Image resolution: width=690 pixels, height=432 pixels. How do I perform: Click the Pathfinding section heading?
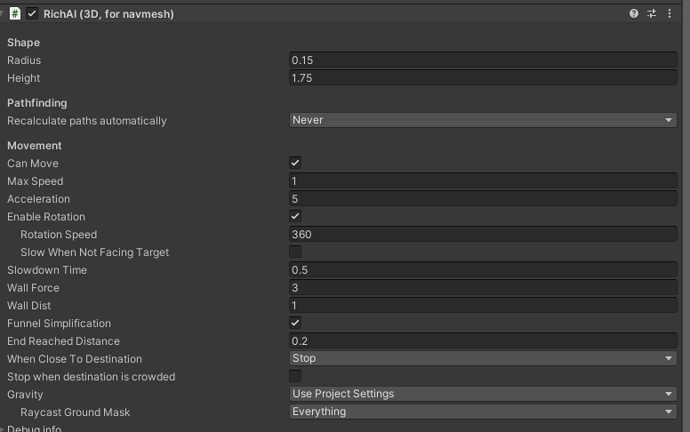point(37,103)
